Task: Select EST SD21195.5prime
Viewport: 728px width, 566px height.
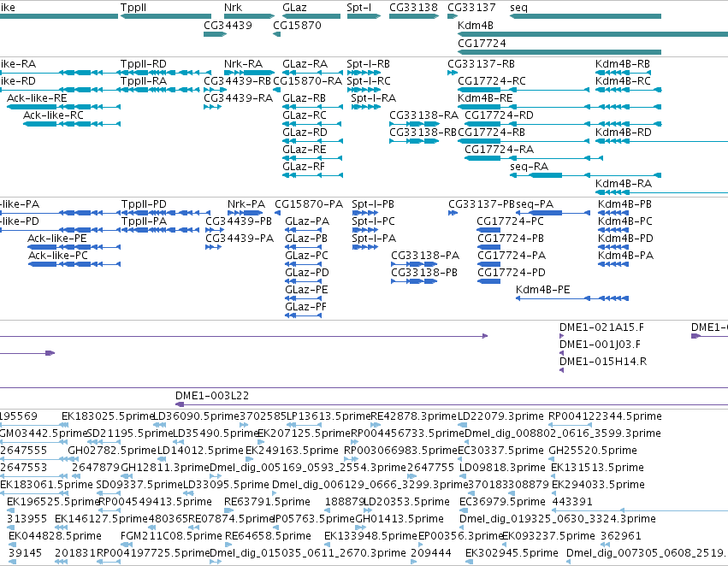Action: tap(96, 442)
